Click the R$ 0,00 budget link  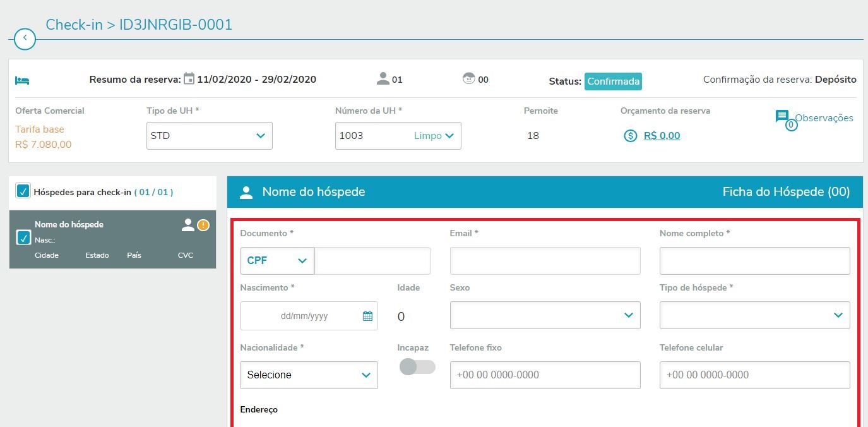tap(662, 136)
